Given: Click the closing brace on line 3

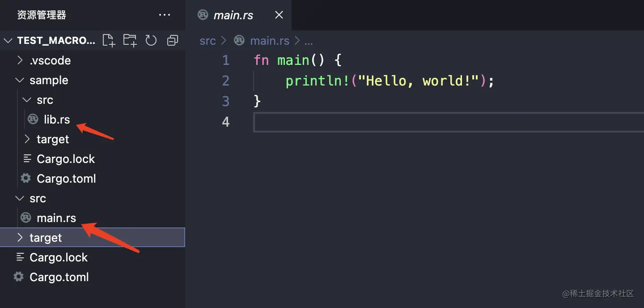Looking at the screenshot, I should click(x=257, y=102).
